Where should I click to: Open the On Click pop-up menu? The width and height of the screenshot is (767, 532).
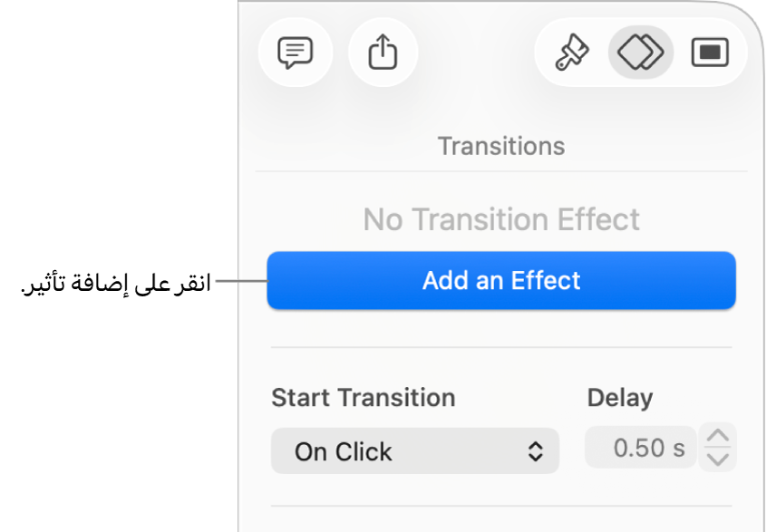414,451
